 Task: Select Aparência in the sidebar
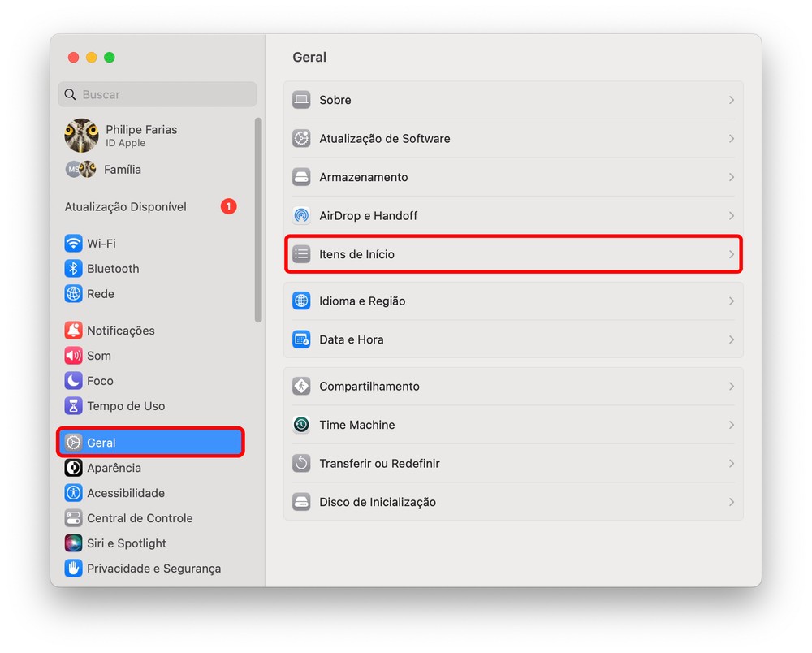click(x=114, y=468)
